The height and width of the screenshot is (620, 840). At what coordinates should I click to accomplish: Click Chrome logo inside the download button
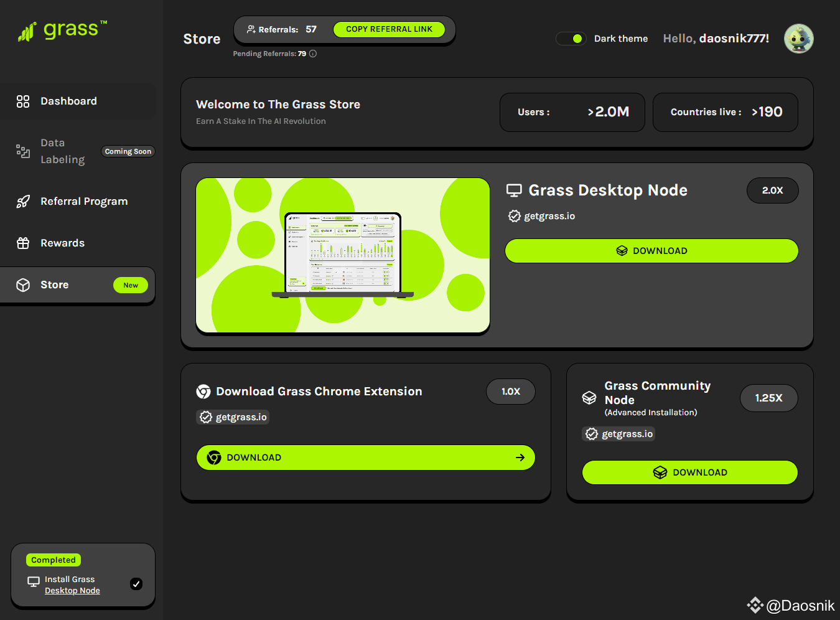[x=214, y=458]
